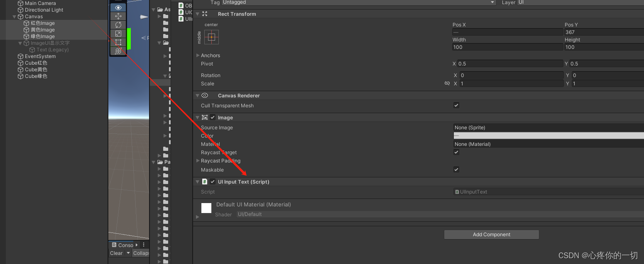Click the Pos Y field showing 367

tap(604, 32)
